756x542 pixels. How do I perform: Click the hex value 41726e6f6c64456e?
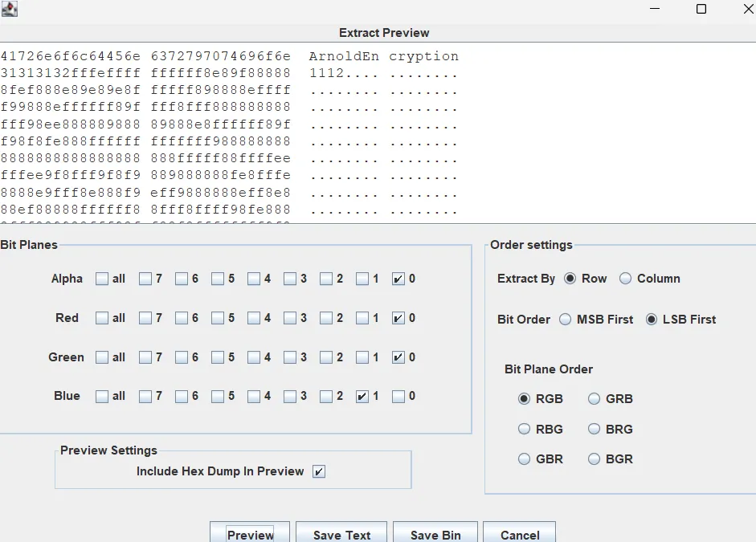(71, 56)
